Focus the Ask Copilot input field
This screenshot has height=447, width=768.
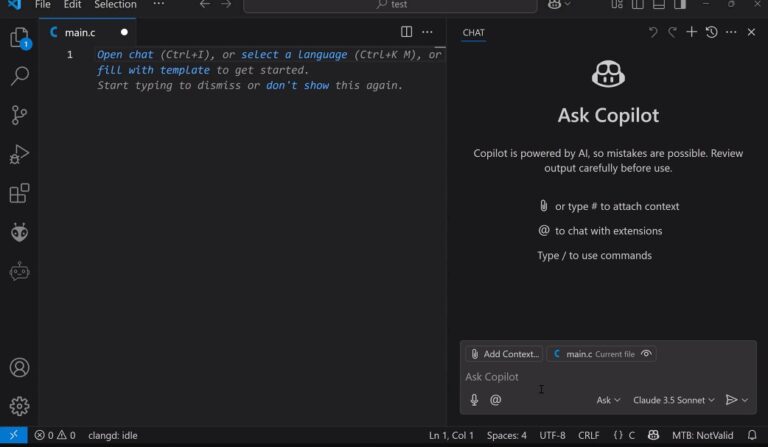click(x=607, y=376)
